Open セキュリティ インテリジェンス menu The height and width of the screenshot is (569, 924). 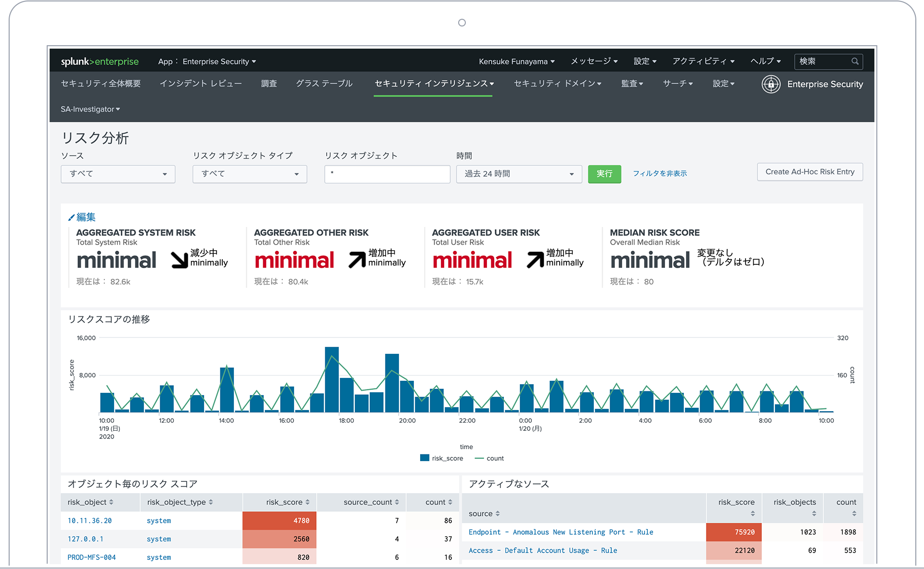point(434,84)
